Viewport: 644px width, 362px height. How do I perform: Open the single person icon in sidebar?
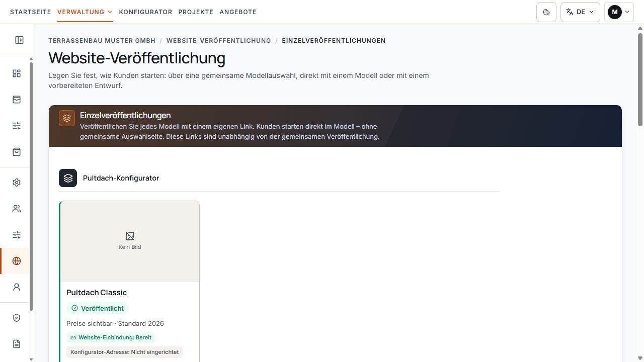tap(17, 287)
